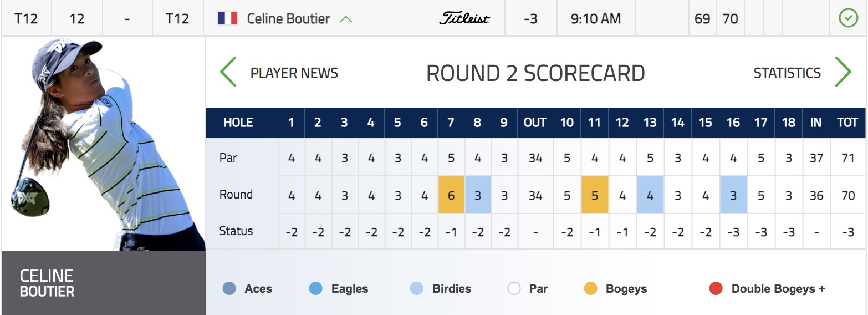Select the Aces legend dot
This screenshot has width=868, height=315.
tap(229, 288)
